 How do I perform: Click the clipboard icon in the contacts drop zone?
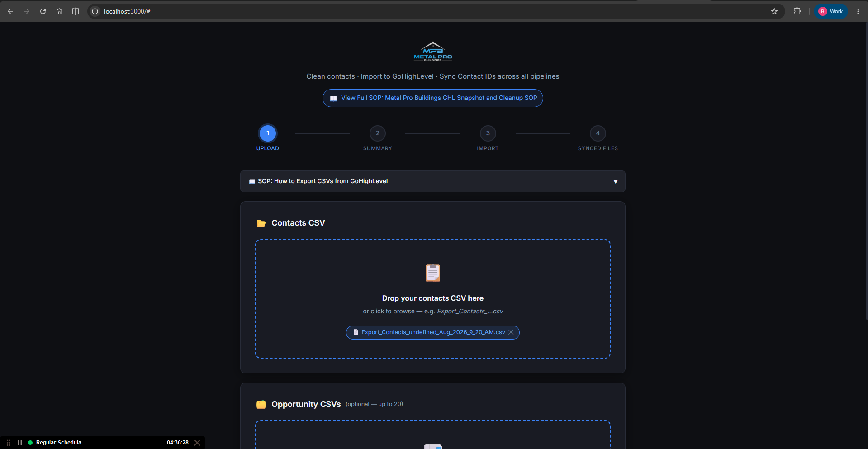pos(433,273)
